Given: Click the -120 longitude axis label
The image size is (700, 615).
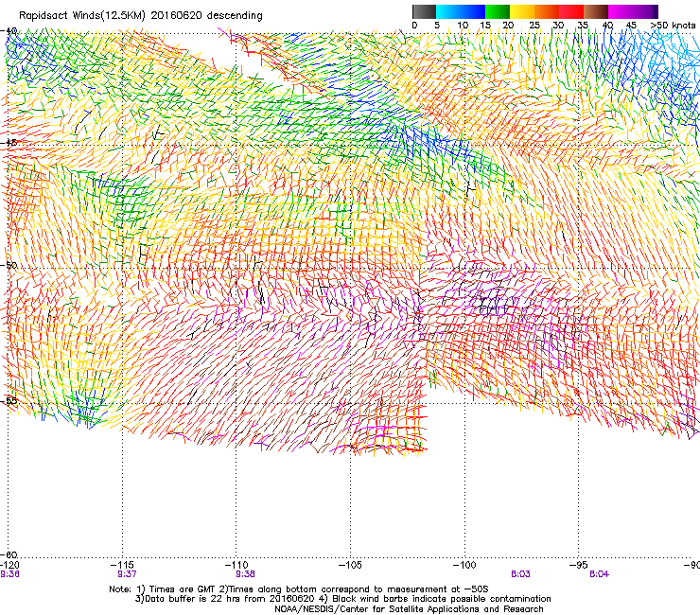Looking at the screenshot, I should pyautogui.click(x=9, y=565).
